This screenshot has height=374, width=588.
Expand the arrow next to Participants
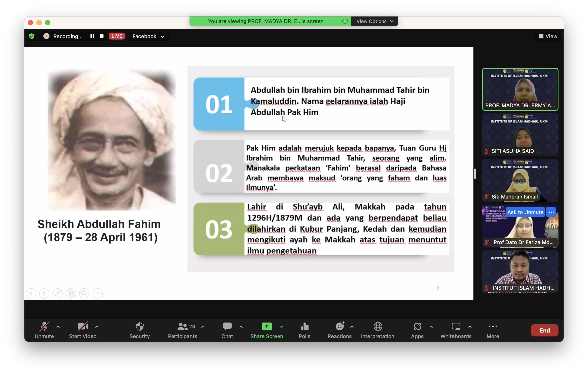click(x=203, y=327)
